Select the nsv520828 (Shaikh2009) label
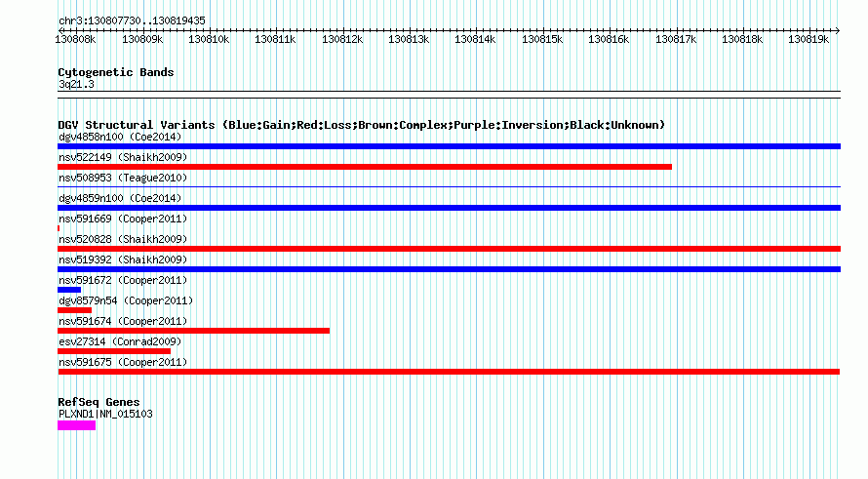The width and height of the screenshot is (868, 479). [123, 239]
